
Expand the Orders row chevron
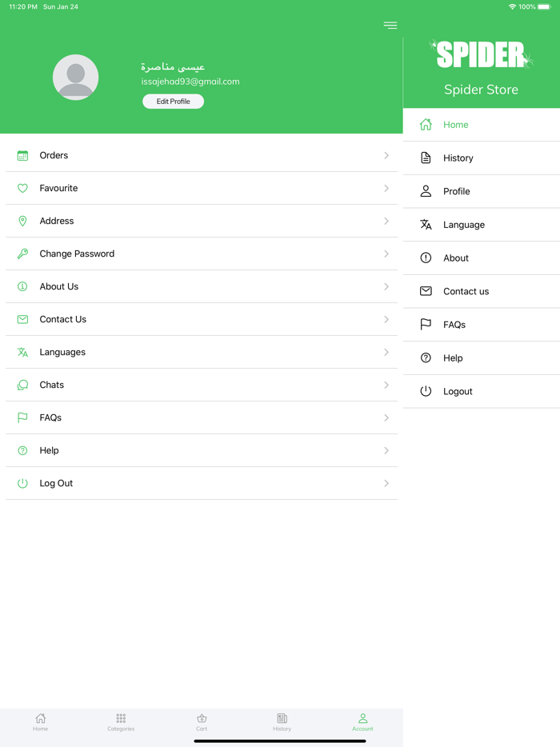(386, 155)
